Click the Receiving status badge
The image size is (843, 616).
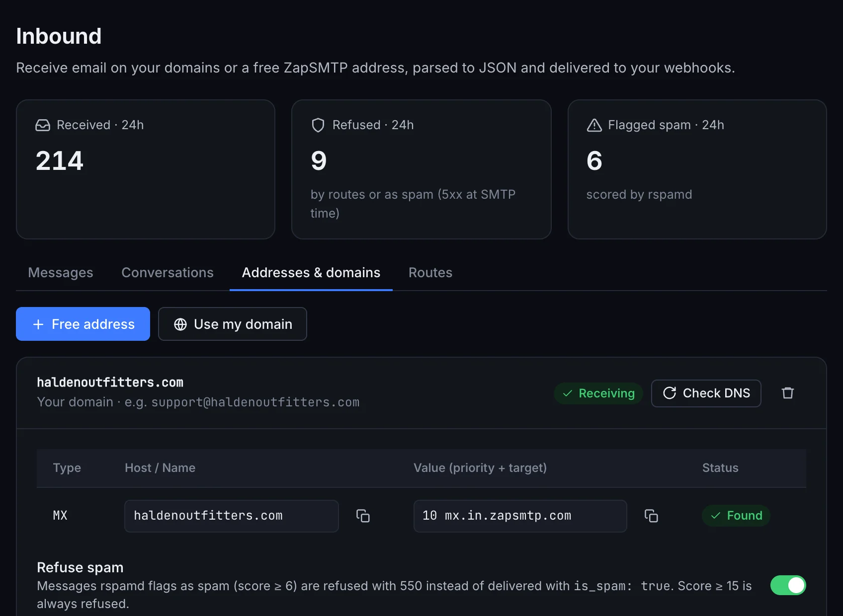pos(598,393)
